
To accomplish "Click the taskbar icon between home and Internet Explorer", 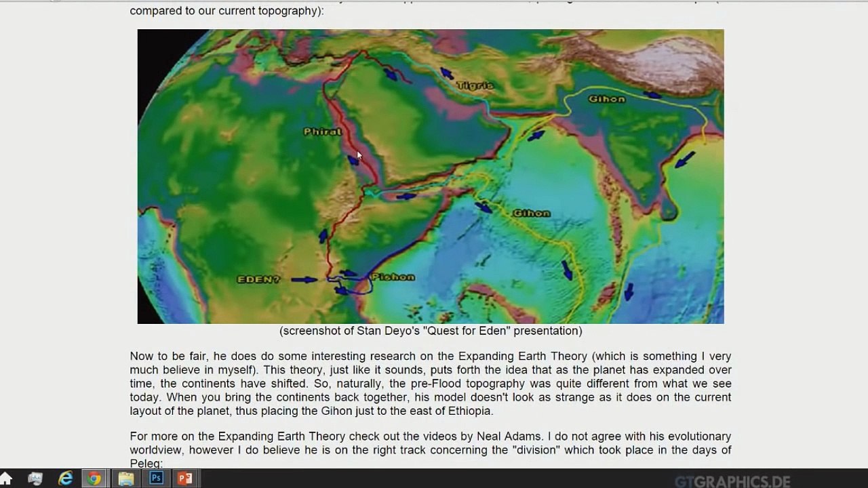I will click(x=35, y=479).
